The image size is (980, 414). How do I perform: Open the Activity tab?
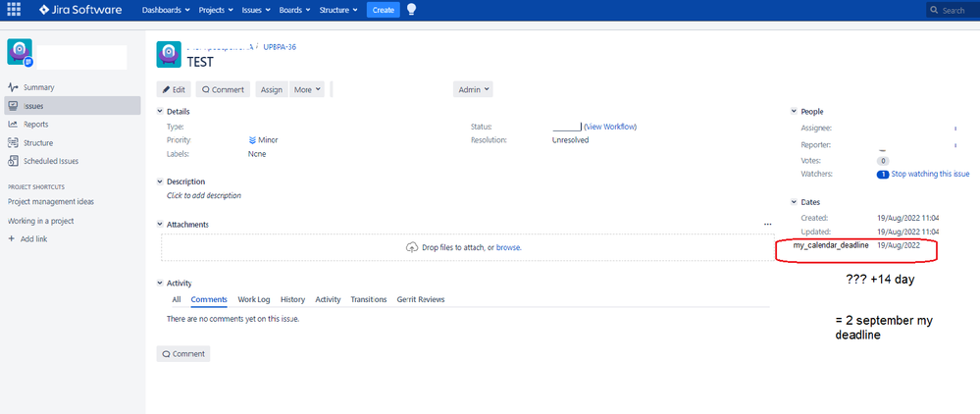(328, 299)
